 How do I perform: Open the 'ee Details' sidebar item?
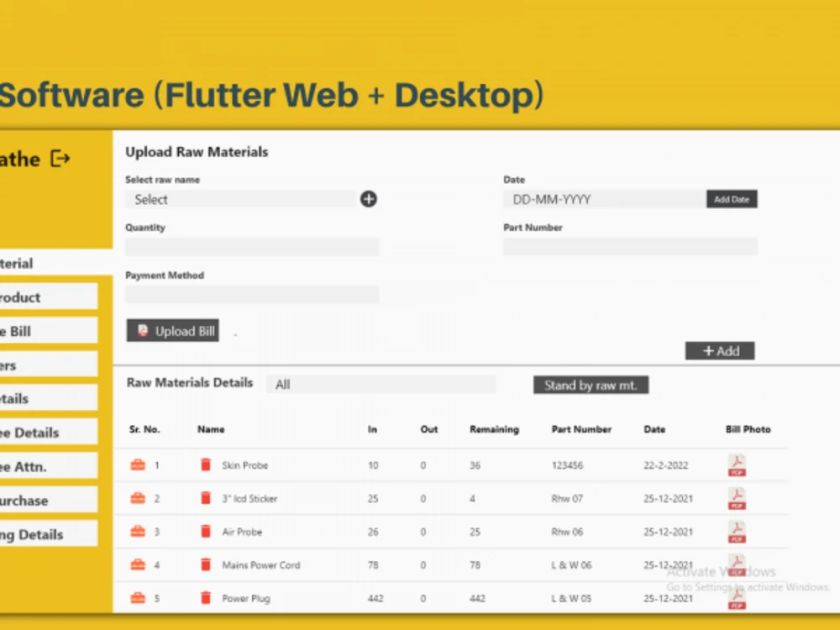point(49,433)
